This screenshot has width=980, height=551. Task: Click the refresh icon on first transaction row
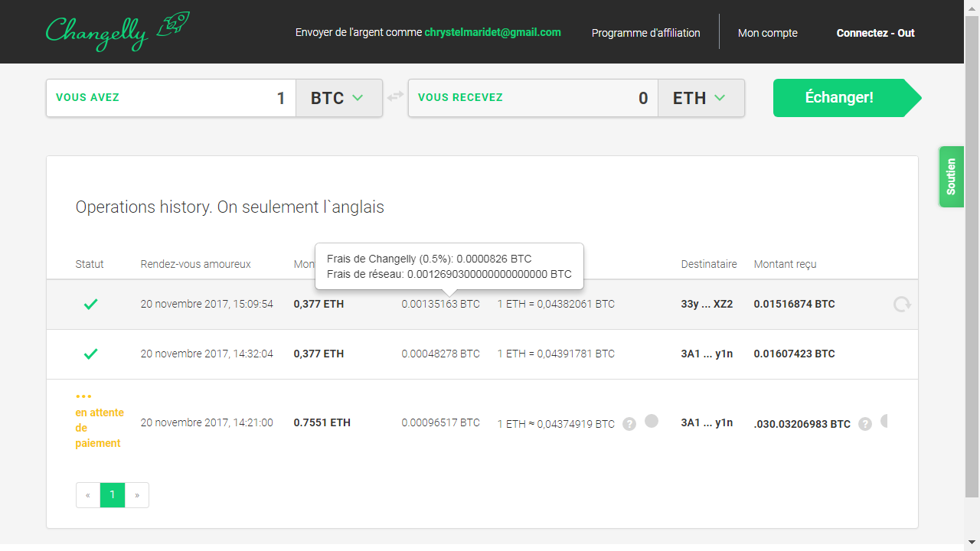coord(902,305)
